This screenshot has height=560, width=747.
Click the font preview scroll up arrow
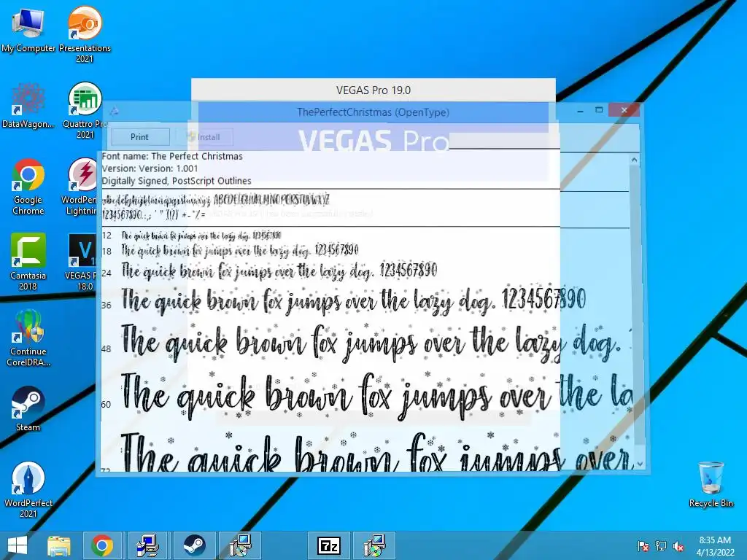(x=634, y=160)
